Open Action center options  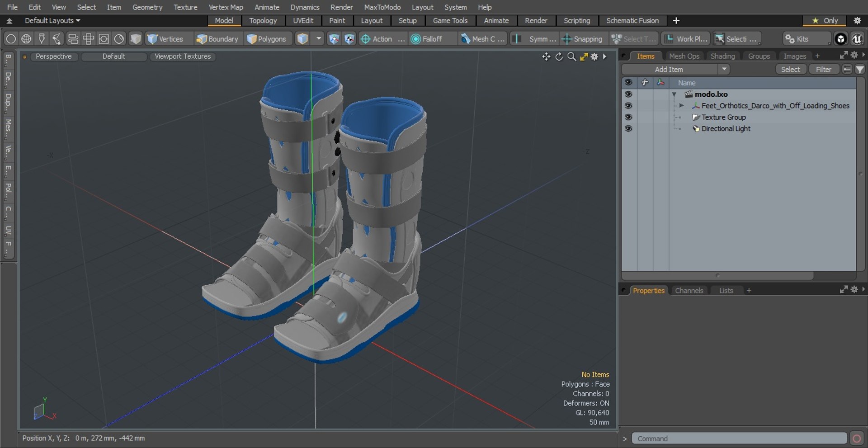tap(382, 39)
